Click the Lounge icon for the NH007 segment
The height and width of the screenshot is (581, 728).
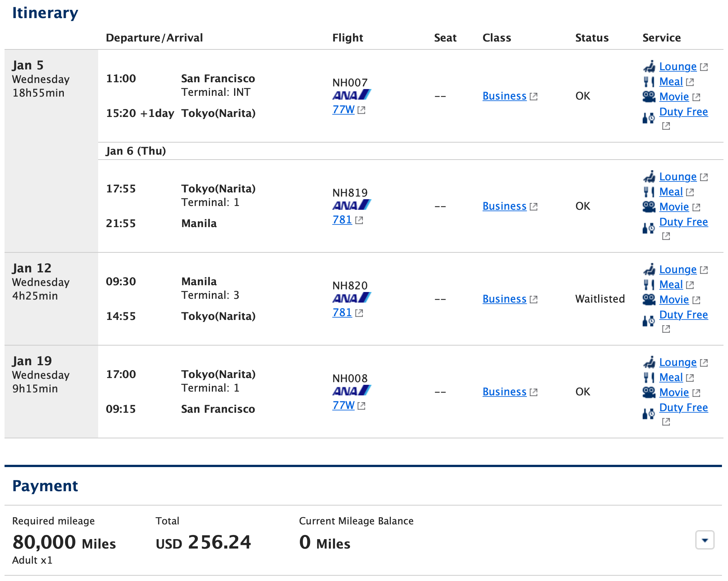(648, 66)
